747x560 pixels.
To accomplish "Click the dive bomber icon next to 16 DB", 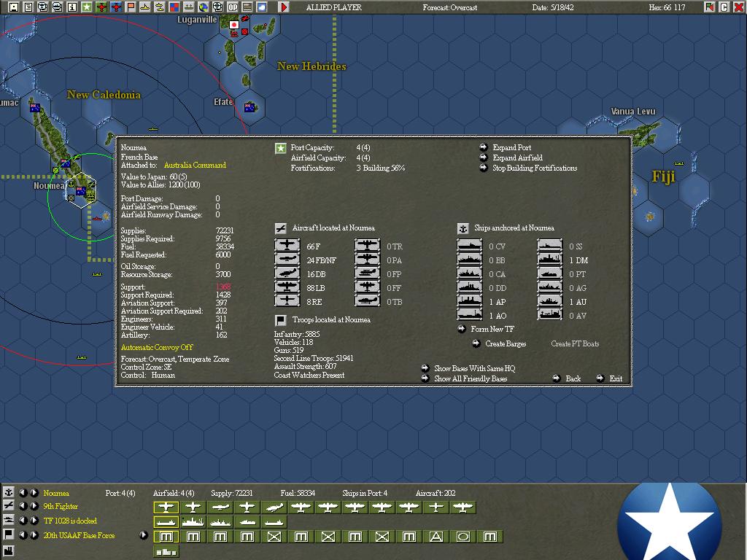I will pos(287,273).
